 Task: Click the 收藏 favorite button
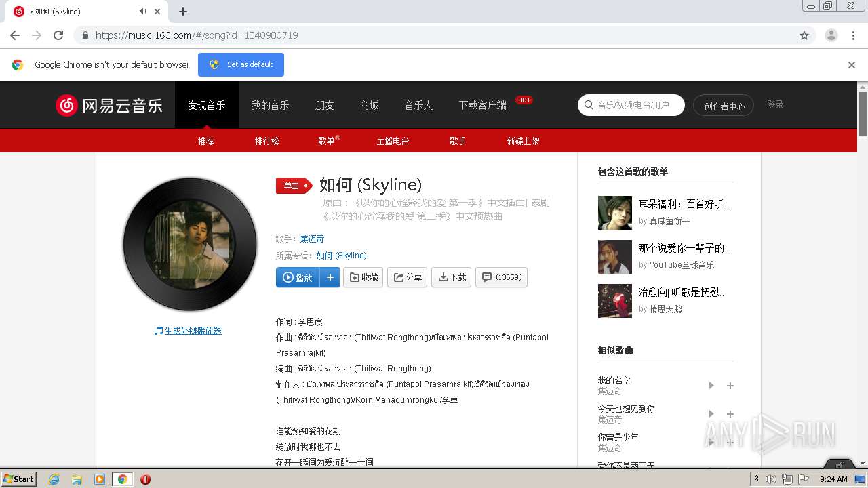(363, 277)
